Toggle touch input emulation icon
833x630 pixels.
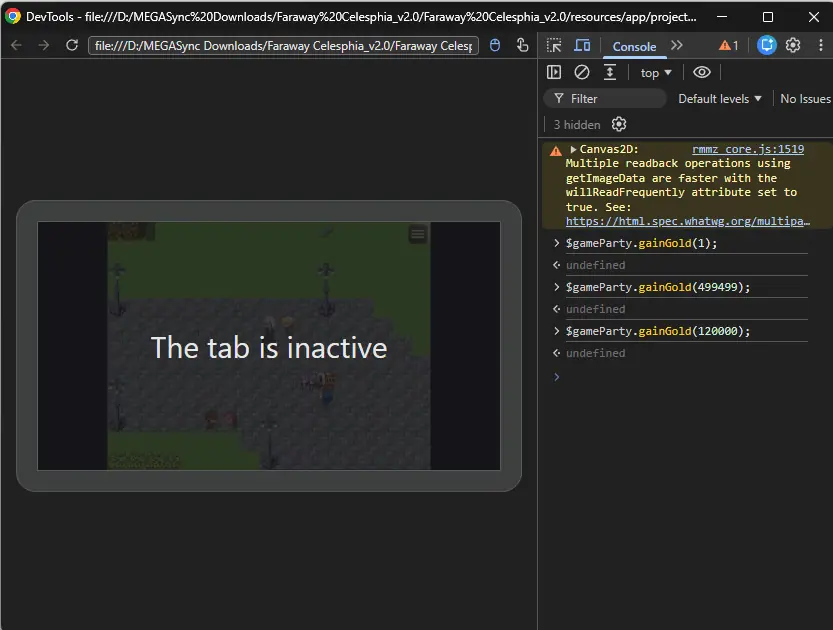click(522, 46)
